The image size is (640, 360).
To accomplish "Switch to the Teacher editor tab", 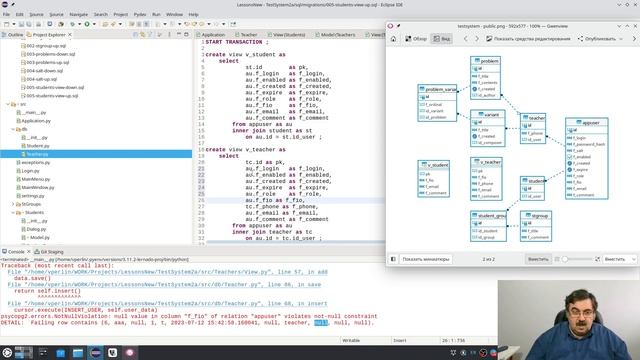I will tap(246, 35).
